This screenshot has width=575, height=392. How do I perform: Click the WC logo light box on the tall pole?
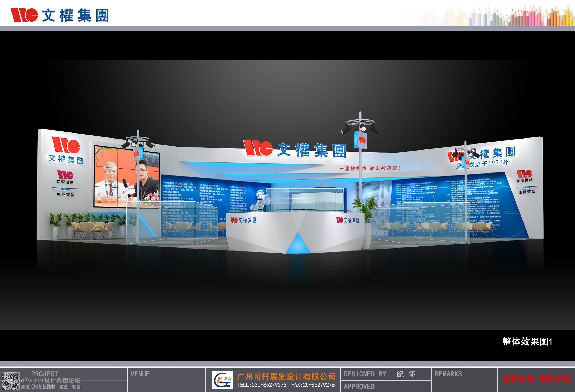click(360, 140)
